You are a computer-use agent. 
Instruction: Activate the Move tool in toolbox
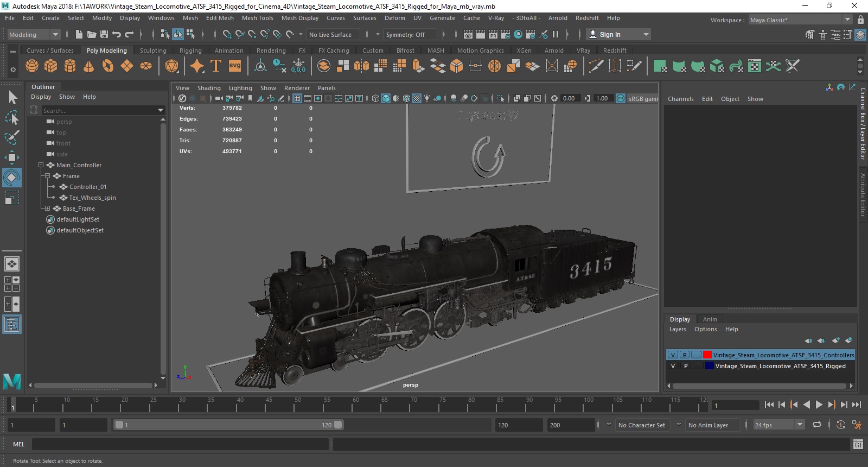click(12, 157)
